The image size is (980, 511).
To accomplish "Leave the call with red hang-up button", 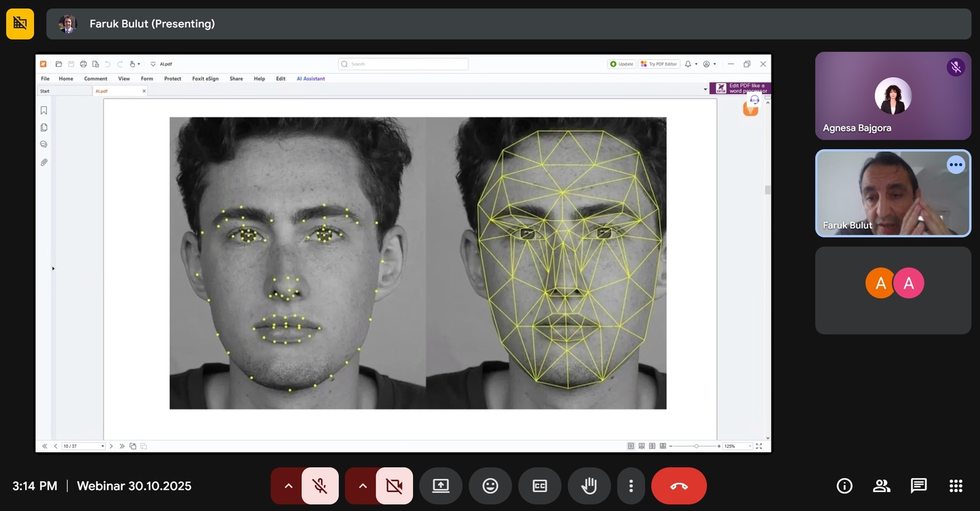I will coord(679,486).
